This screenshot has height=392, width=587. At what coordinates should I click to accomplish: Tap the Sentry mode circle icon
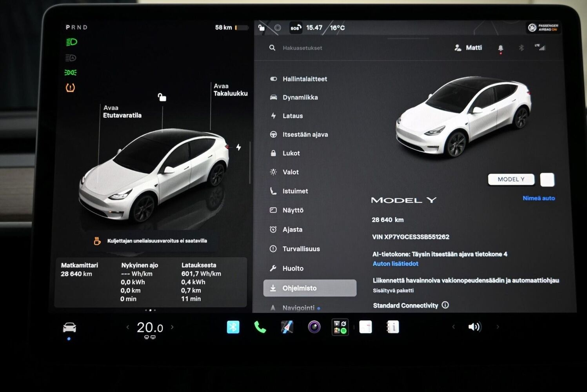(x=278, y=28)
